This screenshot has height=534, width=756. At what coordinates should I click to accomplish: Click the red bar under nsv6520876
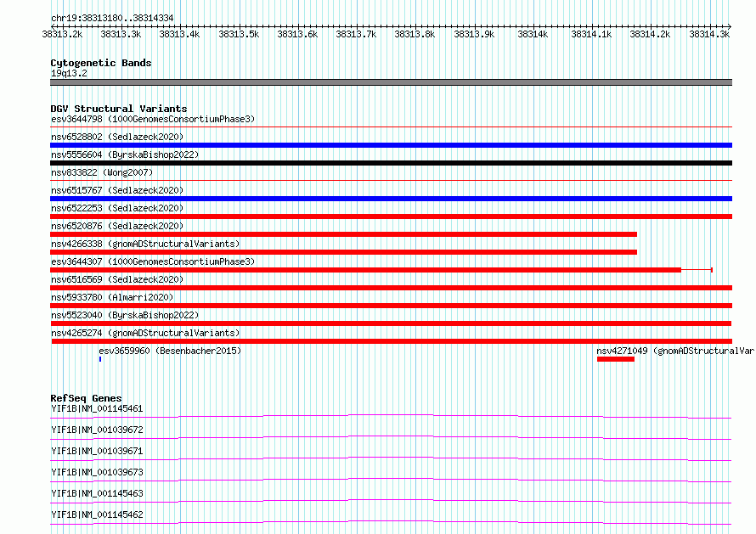(x=343, y=234)
